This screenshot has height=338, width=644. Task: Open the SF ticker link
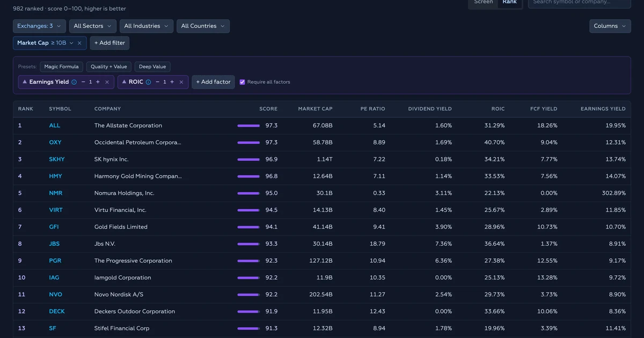53,328
